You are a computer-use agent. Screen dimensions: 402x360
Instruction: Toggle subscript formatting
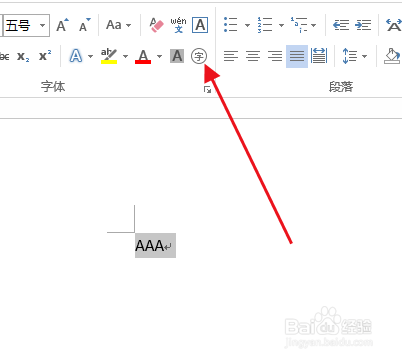point(23,56)
